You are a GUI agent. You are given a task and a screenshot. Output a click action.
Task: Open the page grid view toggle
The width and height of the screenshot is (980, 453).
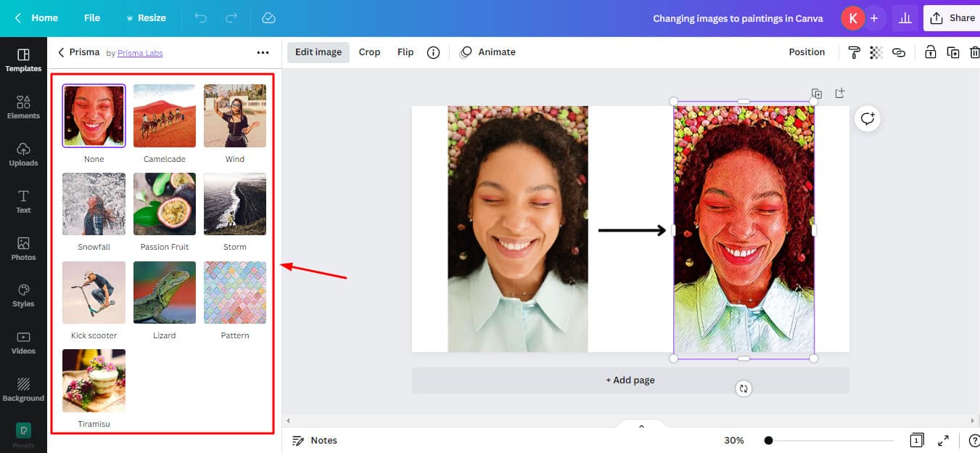[x=917, y=441]
